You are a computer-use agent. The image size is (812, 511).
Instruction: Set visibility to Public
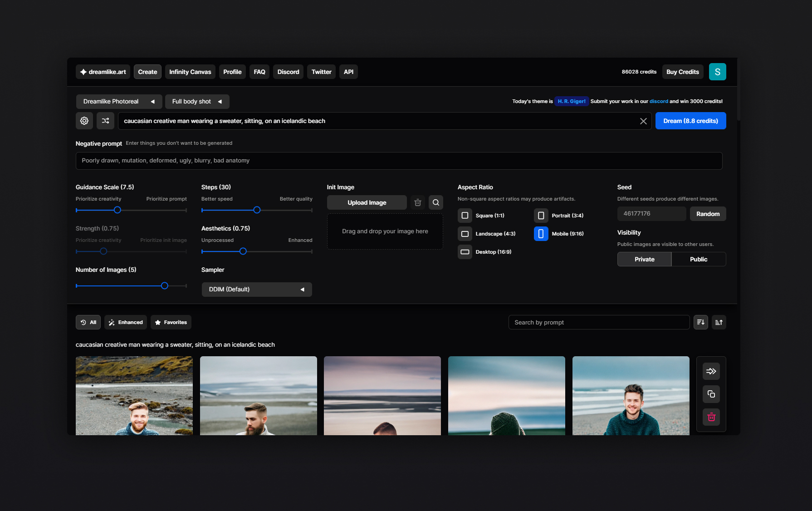699,259
